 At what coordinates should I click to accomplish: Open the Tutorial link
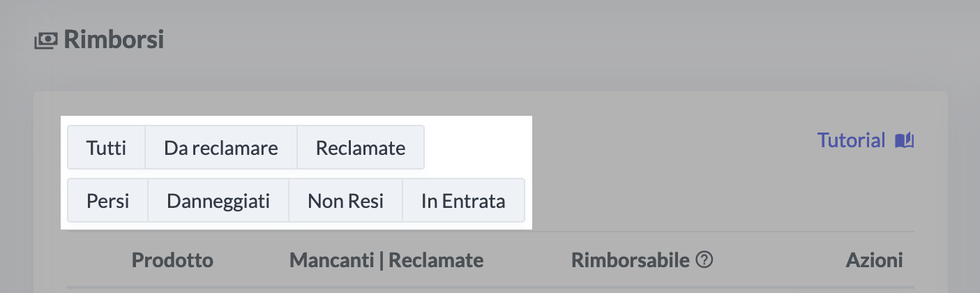(x=851, y=141)
